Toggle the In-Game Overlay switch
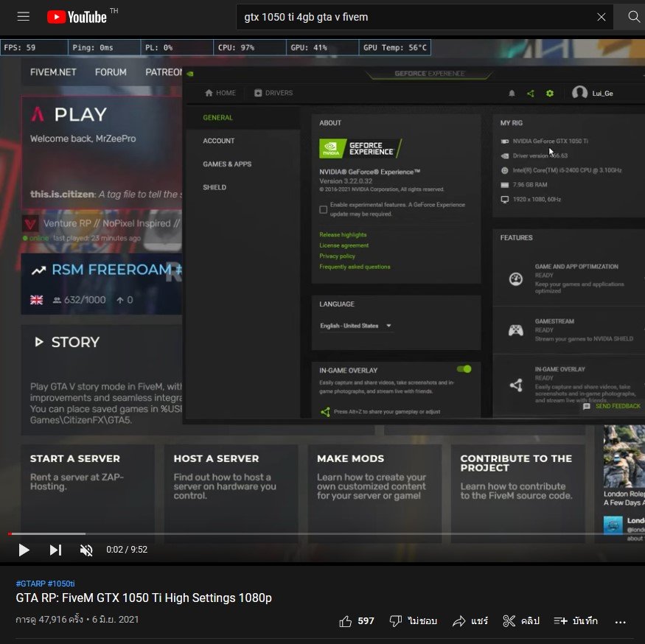645x644 pixels. coord(464,369)
